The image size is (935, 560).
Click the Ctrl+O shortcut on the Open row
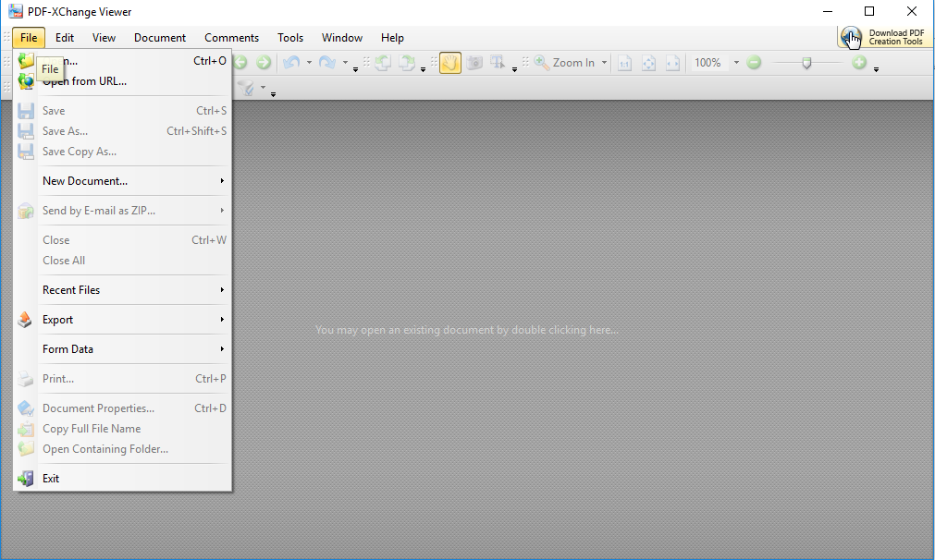click(210, 60)
